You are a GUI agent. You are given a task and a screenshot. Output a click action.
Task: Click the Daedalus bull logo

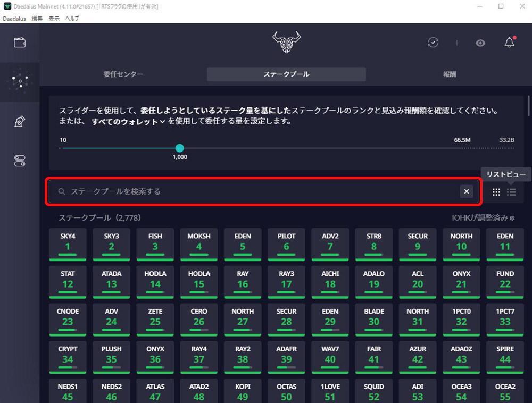[286, 42]
